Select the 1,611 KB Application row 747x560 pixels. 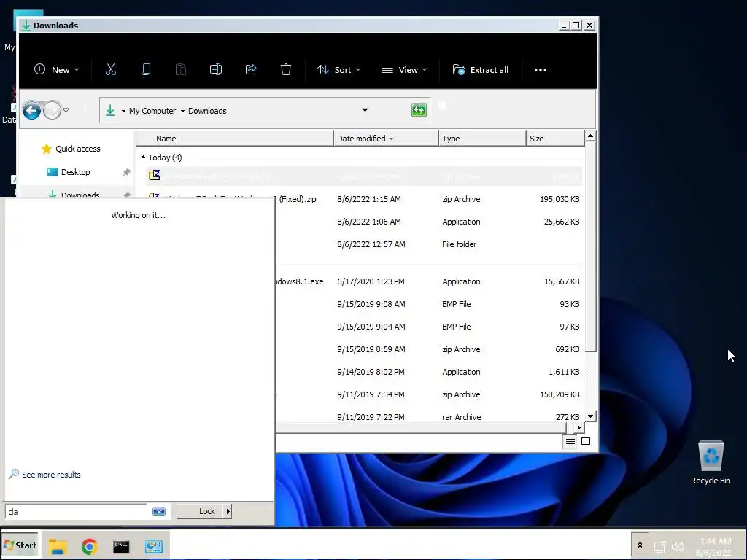pos(427,372)
